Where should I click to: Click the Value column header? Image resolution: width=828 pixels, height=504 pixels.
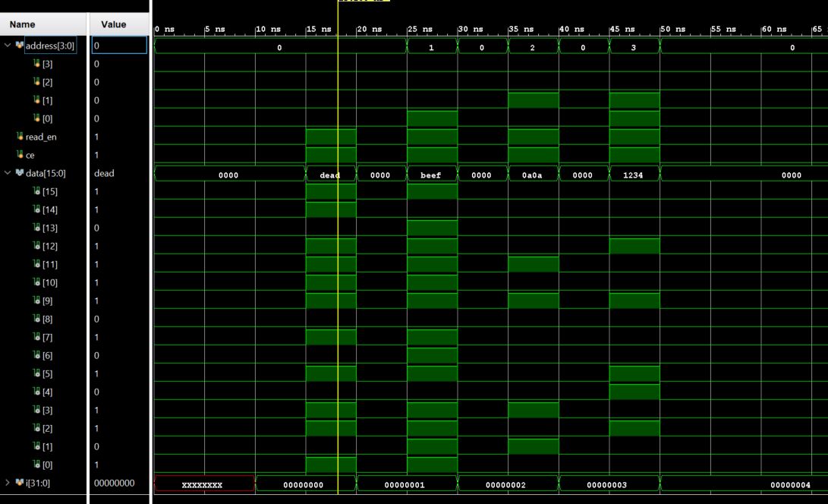(113, 24)
